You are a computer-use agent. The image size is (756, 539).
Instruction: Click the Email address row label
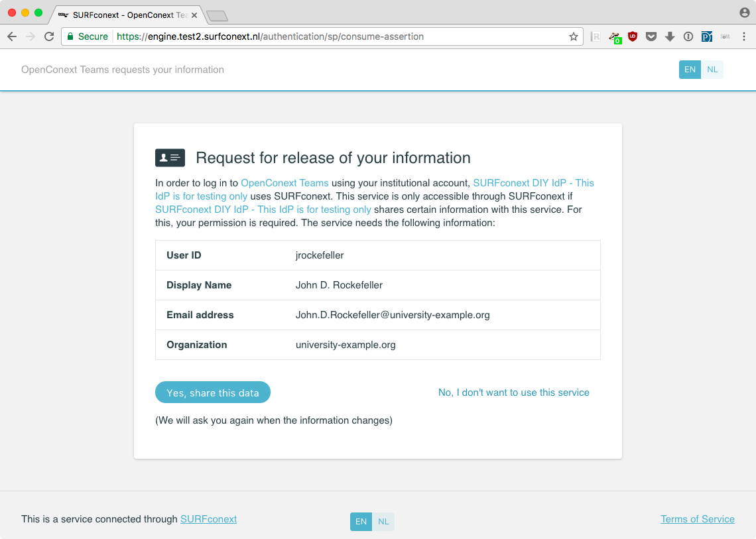click(x=200, y=316)
